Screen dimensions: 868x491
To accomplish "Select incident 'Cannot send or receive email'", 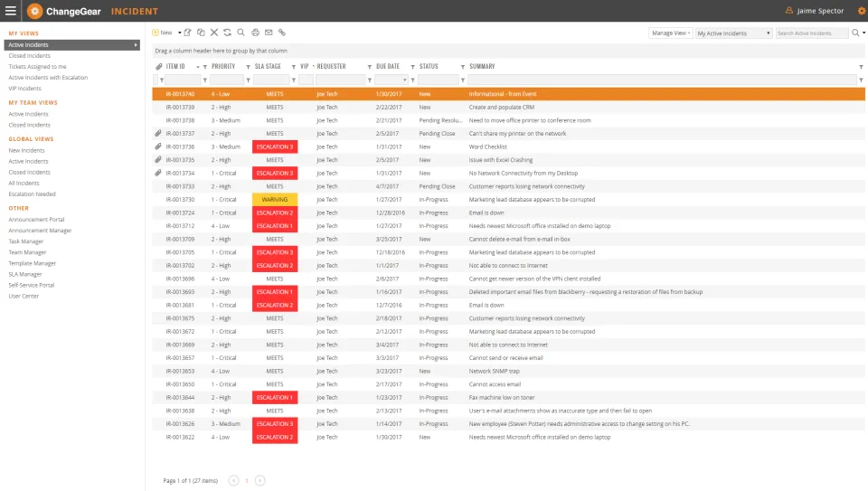I will [x=508, y=358].
